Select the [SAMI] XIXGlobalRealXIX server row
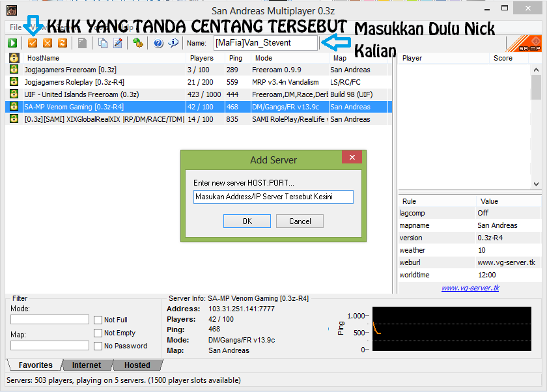The image size is (547, 392). pyautogui.click(x=199, y=119)
